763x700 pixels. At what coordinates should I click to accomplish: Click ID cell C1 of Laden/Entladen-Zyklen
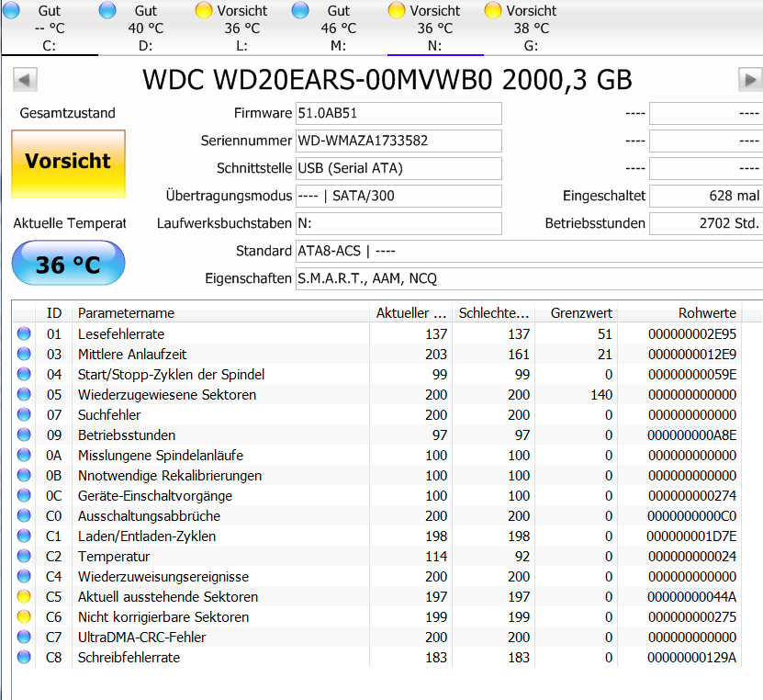(53, 536)
